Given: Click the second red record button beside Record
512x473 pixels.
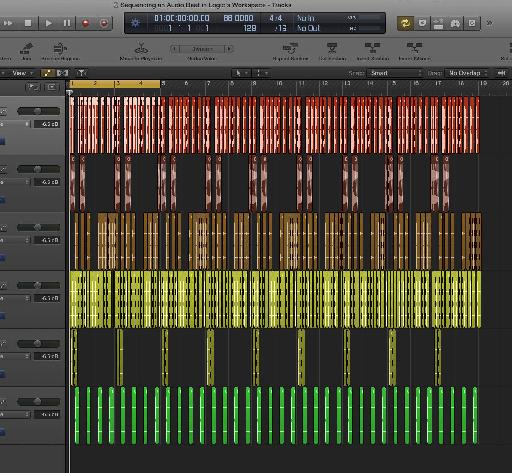Looking at the screenshot, I should tap(104, 23).
